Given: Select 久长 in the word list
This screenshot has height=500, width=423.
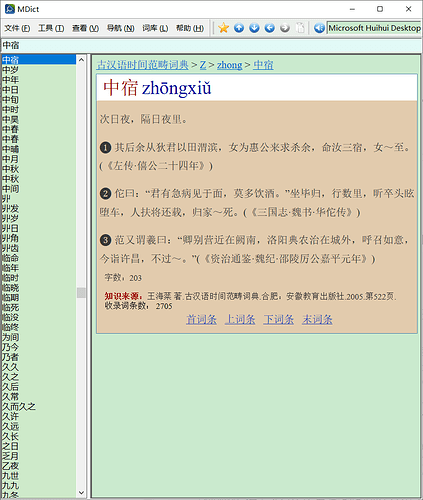Looking at the screenshot, I should [x=39, y=436].
